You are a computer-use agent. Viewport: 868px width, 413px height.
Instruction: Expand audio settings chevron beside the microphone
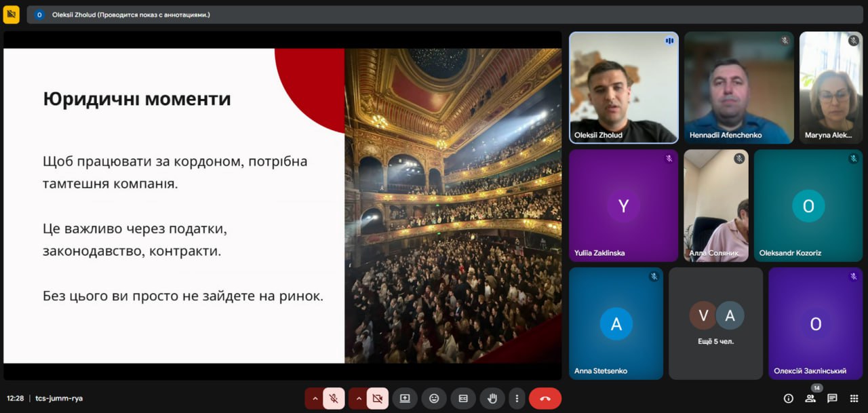pos(315,399)
